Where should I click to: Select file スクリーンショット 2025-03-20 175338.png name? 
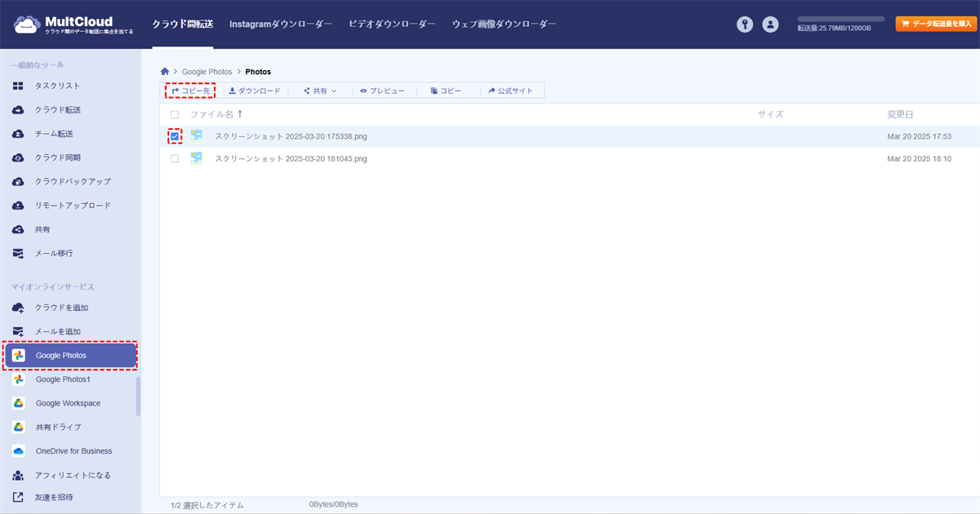click(x=291, y=136)
